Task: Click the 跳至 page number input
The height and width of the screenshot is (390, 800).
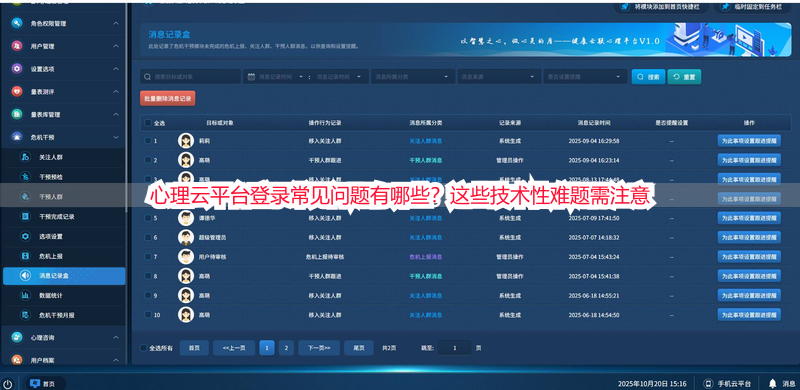Action: (455, 348)
